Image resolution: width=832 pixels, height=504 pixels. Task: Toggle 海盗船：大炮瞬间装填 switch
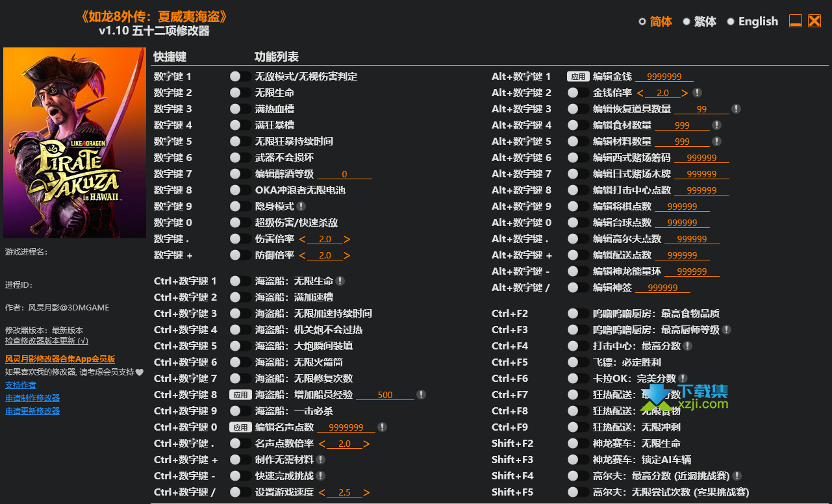point(240,346)
